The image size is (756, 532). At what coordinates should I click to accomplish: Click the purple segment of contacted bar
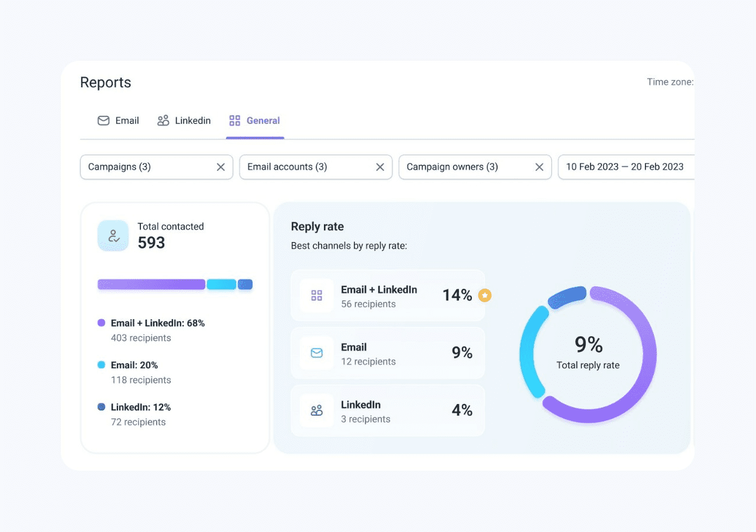(x=151, y=285)
